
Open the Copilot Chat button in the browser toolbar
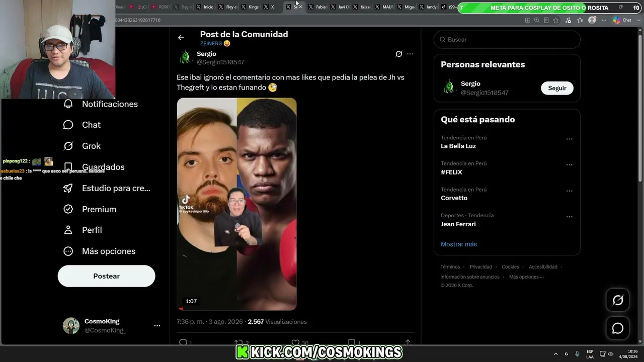click(622, 20)
